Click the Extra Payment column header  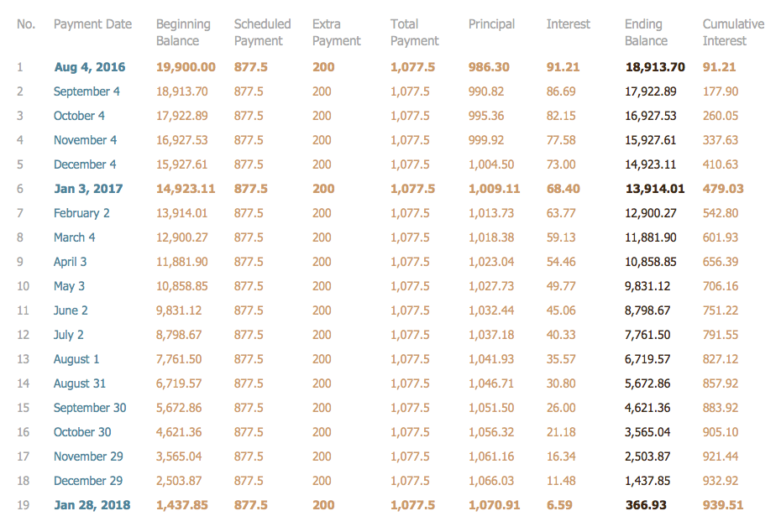coord(336,33)
